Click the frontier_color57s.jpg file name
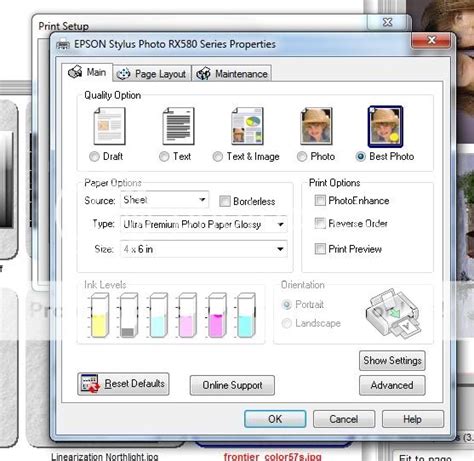Image resolution: width=474 pixels, height=461 pixels. tap(273, 457)
